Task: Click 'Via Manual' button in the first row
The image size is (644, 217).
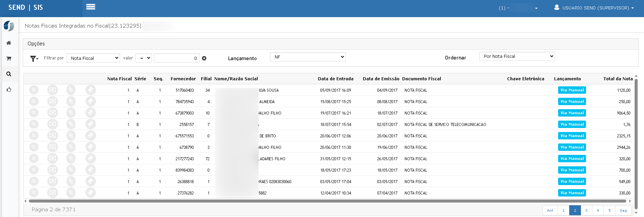Action: [x=572, y=90]
